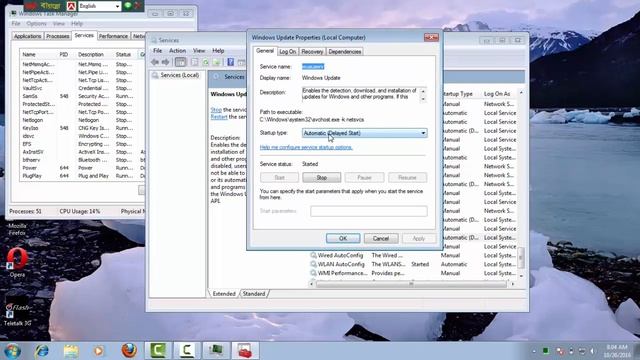Switch to the red toolbox Services taskbar button

click(x=245, y=351)
